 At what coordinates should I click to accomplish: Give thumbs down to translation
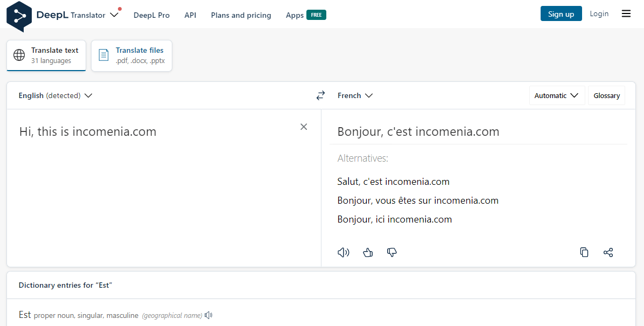392,252
